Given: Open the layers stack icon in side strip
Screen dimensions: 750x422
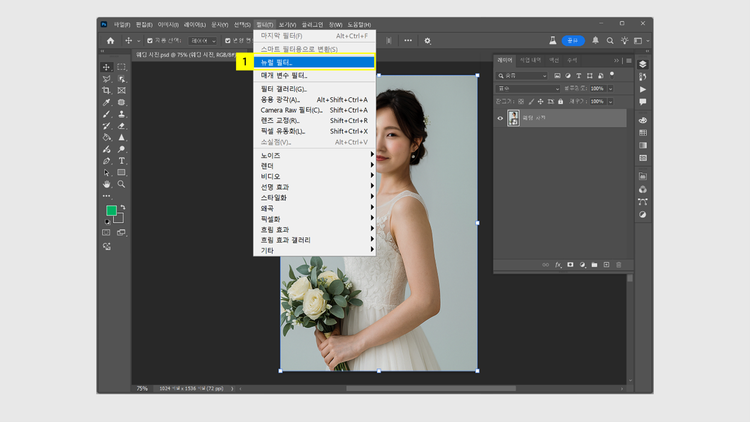Looking at the screenshot, I should [x=642, y=64].
